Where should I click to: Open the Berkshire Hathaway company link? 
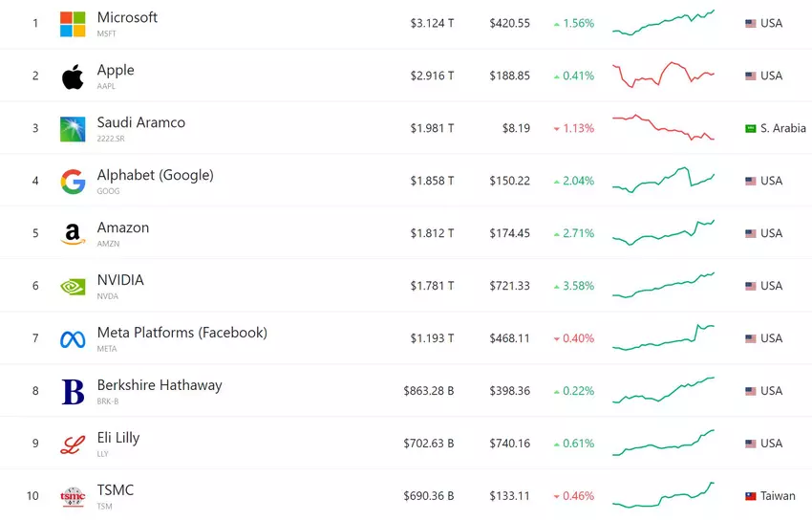pyautogui.click(x=159, y=386)
